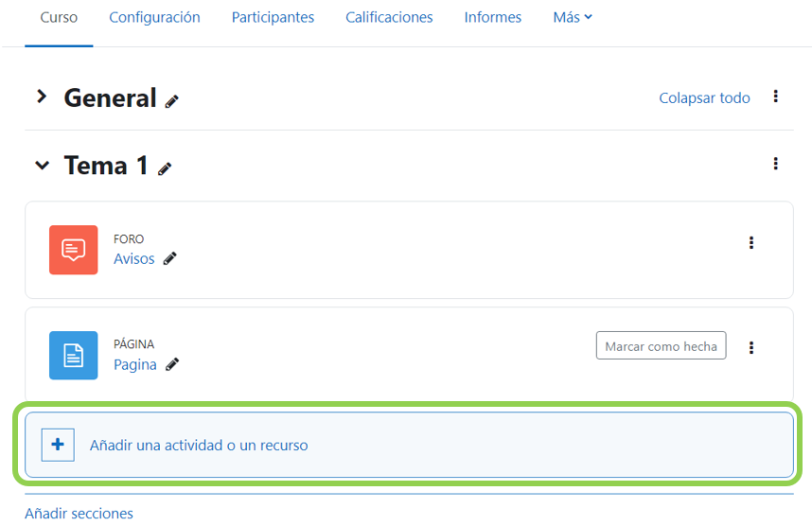Viewport: 812px width, 526px height.
Task: Click the Añadir secciones link
Action: coord(79,514)
